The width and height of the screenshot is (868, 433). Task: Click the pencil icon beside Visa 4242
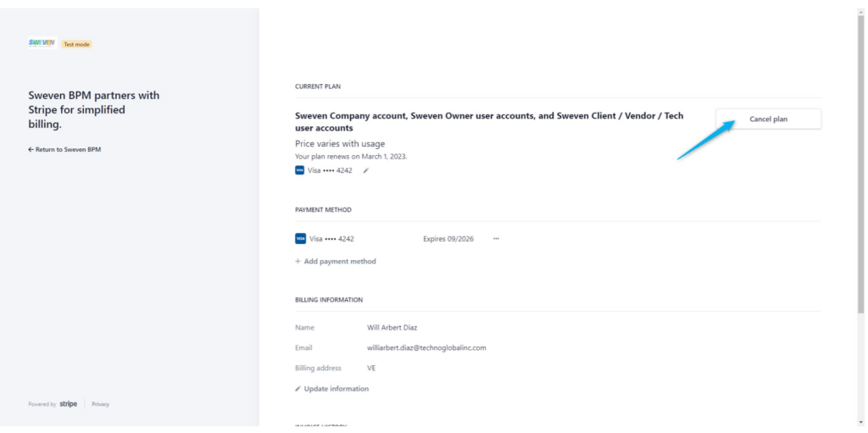pyautogui.click(x=365, y=170)
